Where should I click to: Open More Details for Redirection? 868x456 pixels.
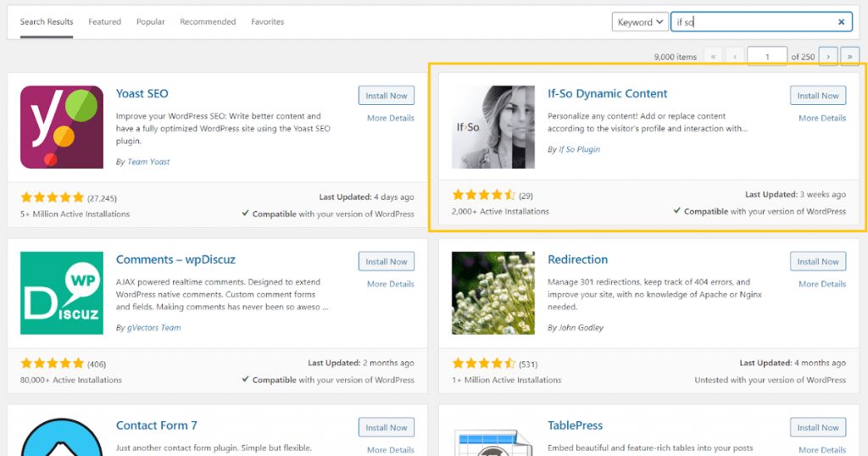point(822,284)
